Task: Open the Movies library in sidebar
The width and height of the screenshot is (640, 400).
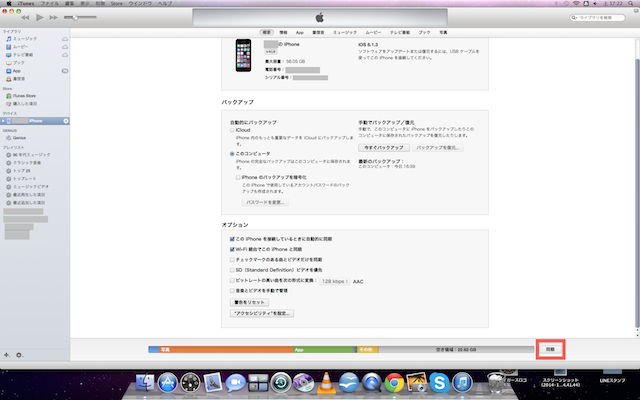Action: tap(17, 47)
